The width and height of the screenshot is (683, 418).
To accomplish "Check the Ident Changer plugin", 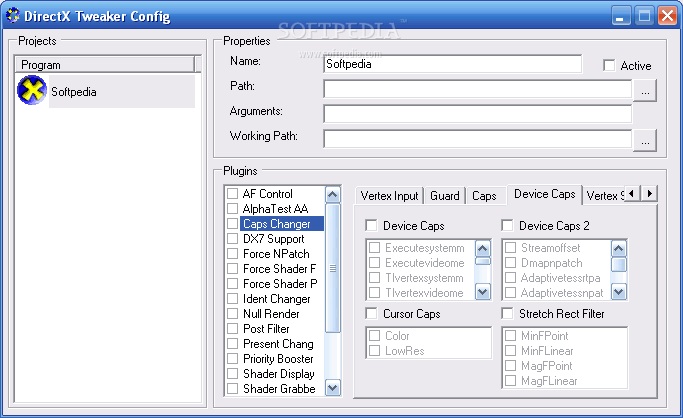I will (233, 299).
